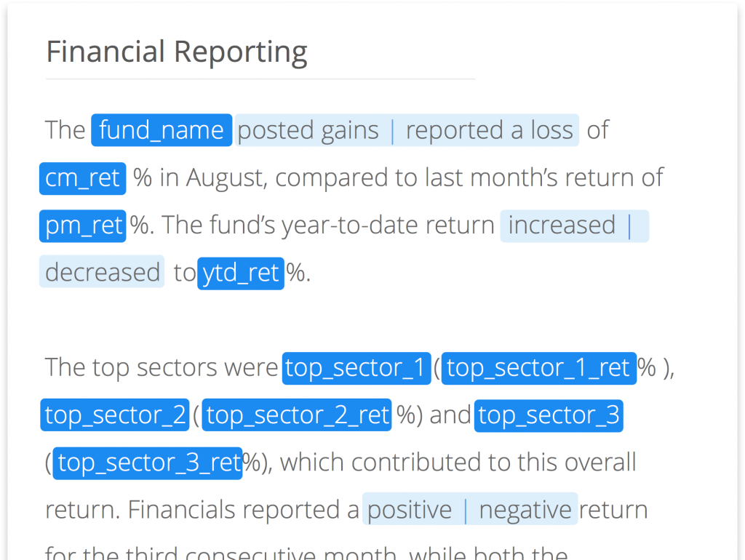Click the top_sector_2_ret variable tag

coord(297,415)
